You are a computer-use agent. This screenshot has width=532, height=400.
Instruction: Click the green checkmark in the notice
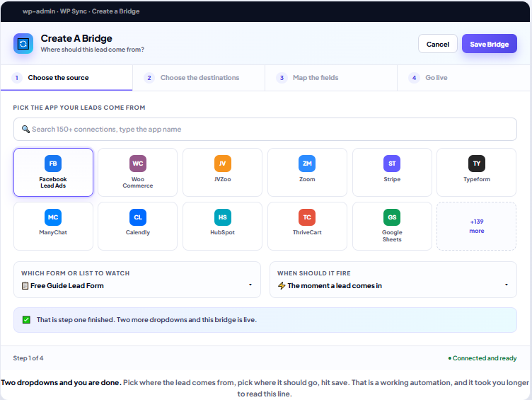coord(26,319)
